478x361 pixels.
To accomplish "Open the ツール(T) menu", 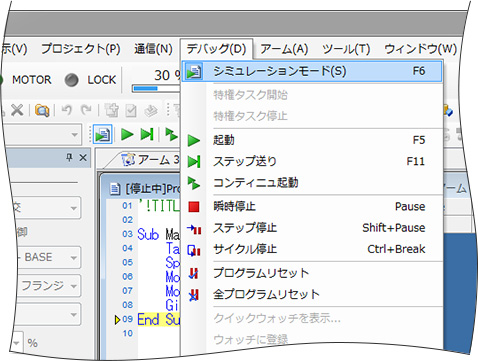I will [x=346, y=49].
